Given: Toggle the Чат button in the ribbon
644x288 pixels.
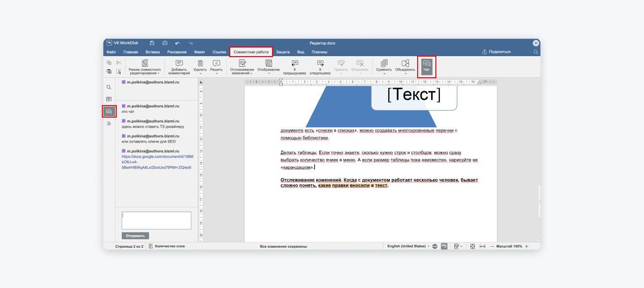Looking at the screenshot, I should [426, 67].
